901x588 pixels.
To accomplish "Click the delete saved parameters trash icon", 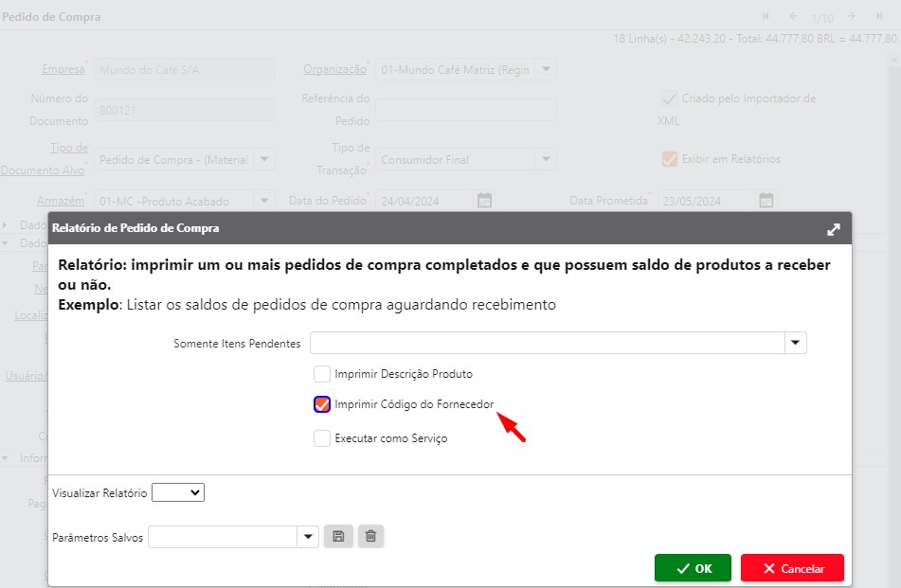I will point(370,537).
